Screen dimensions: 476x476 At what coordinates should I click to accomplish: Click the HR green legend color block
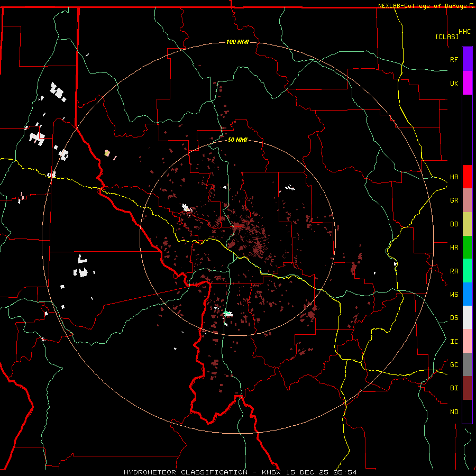467,247
